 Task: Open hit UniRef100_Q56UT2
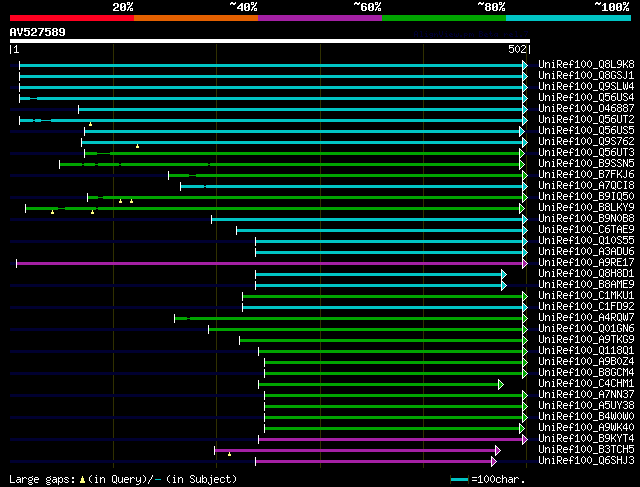click(586, 120)
